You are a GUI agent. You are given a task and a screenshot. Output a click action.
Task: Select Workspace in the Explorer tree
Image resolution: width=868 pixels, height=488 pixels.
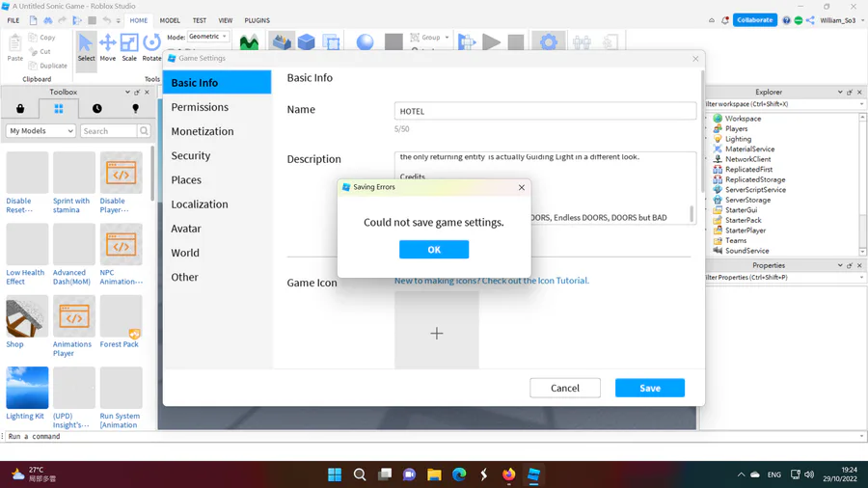pyautogui.click(x=743, y=119)
